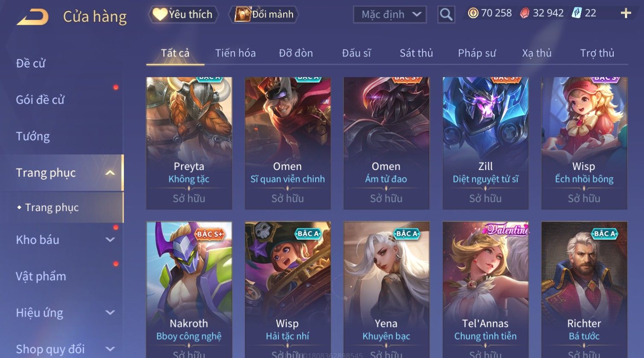Select Zill Diệt nguyệt tử sĩ skin card
The height and width of the screenshot is (358, 644).
coord(486,143)
